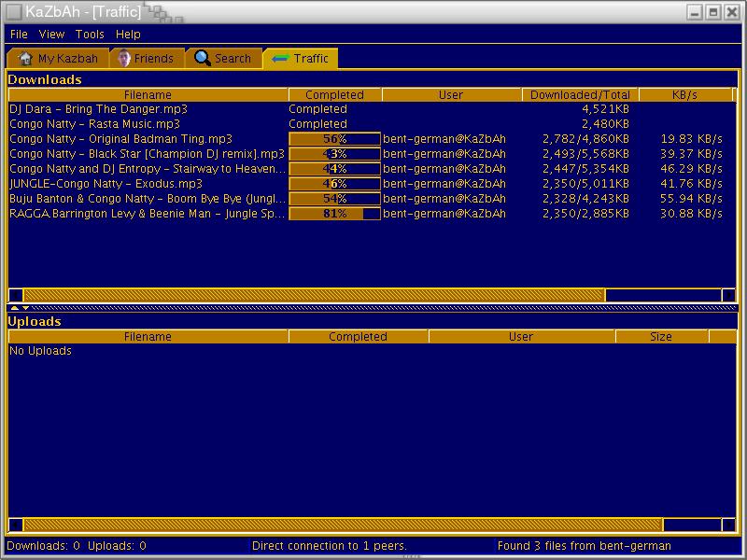Switch to the Friends tab
Screen dimensions: 747x560
(x=147, y=59)
